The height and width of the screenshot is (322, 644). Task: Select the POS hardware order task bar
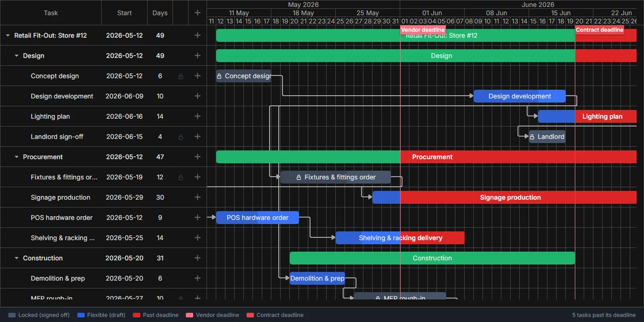click(258, 218)
